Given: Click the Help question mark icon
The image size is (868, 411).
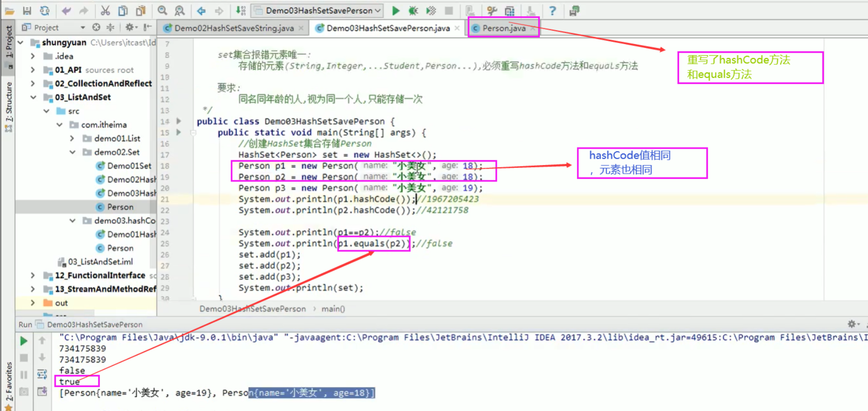Looking at the screenshot, I should click(x=552, y=10).
